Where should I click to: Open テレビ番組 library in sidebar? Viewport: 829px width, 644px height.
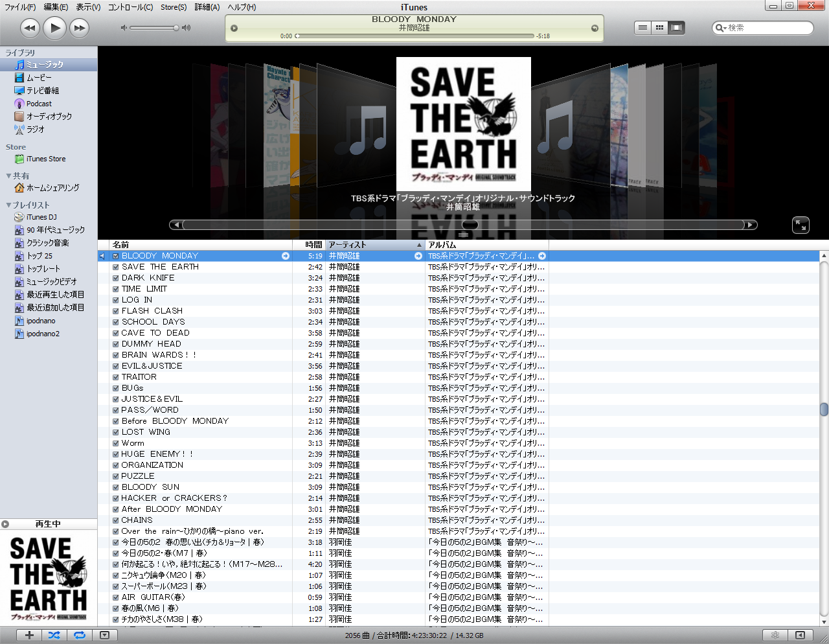(49, 91)
